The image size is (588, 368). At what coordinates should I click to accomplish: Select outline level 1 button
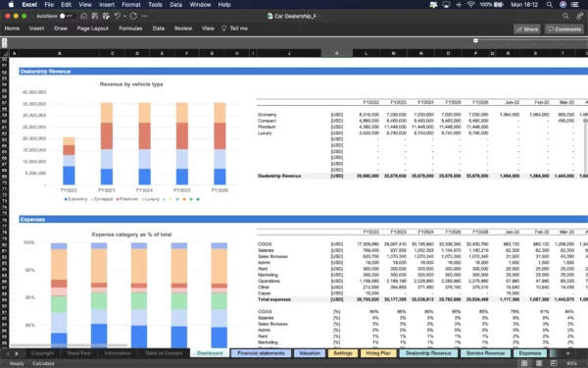(x=5, y=40)
